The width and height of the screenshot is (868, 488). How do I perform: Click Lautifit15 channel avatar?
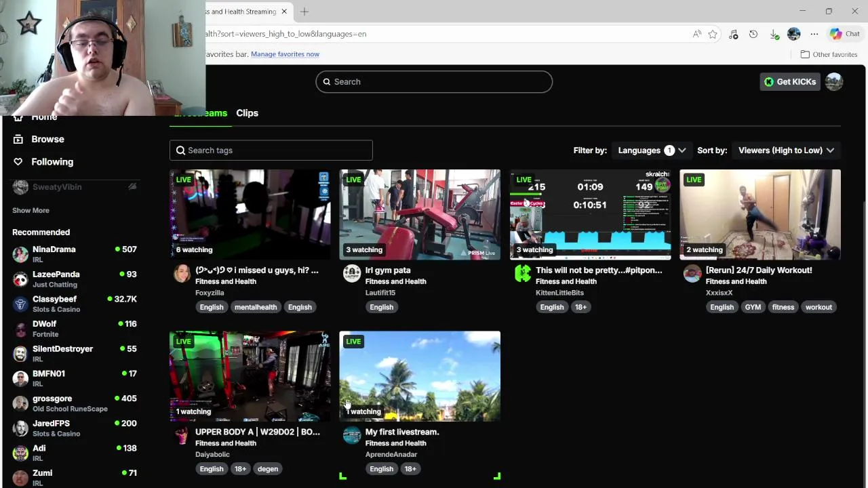(x=351, y=273)
